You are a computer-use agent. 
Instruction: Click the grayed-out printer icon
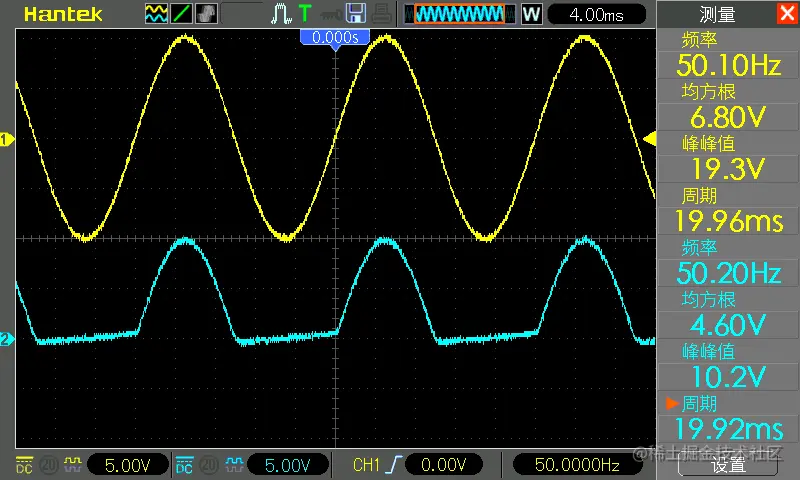[382, 14]
